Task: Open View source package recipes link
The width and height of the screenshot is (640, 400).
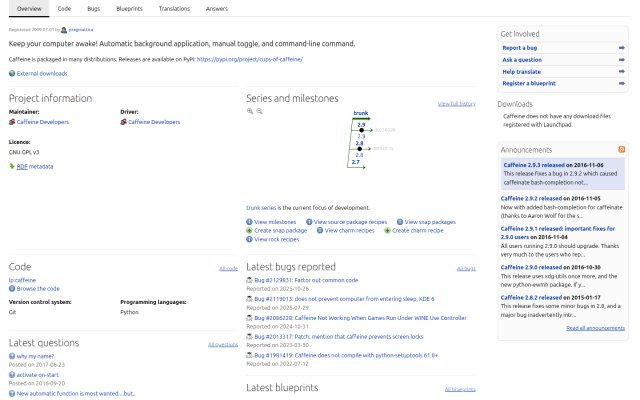Action: point(350,222)
